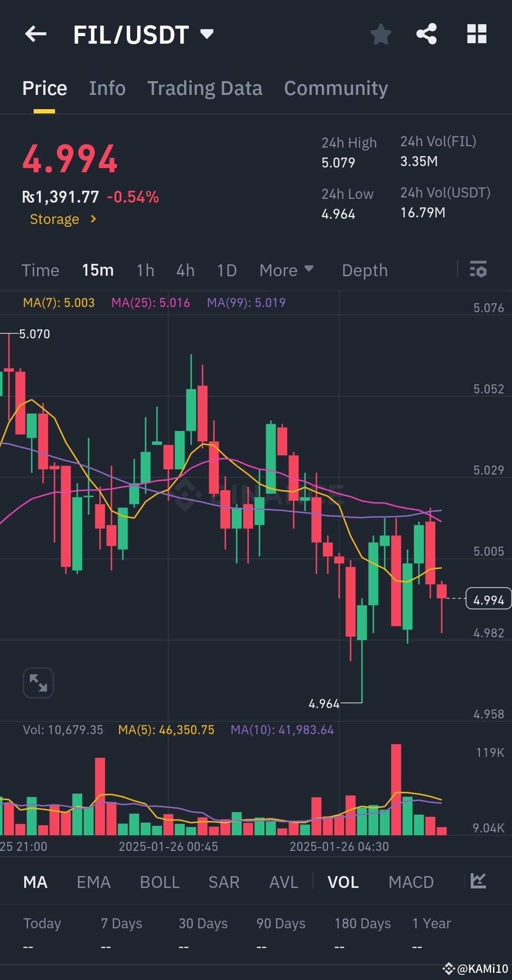This screenshot has height=980, width=512.
Task: Expand the chart to fullscreen
Action: pyautogui.click(x=38, y=682)
